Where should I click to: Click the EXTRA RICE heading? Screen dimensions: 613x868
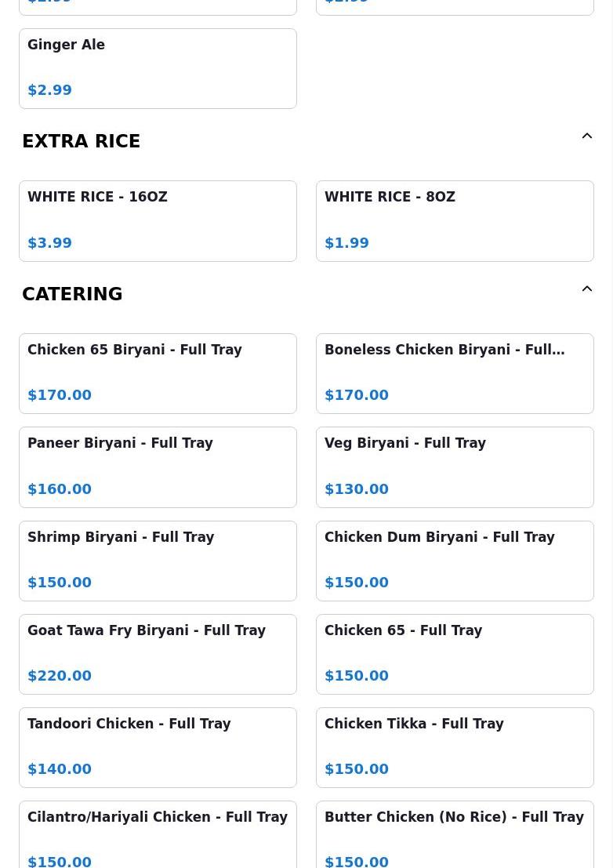[82, 141]
